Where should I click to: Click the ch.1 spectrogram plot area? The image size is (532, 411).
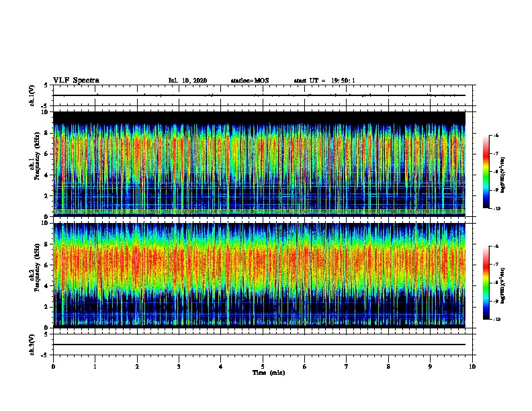tap(259, 164)
